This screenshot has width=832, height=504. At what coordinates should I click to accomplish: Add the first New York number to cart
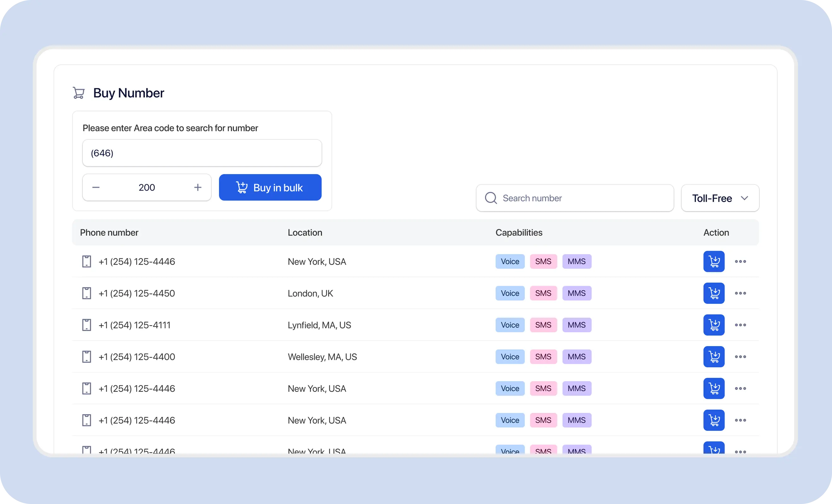pyautogui.click(x=714, y=261)
